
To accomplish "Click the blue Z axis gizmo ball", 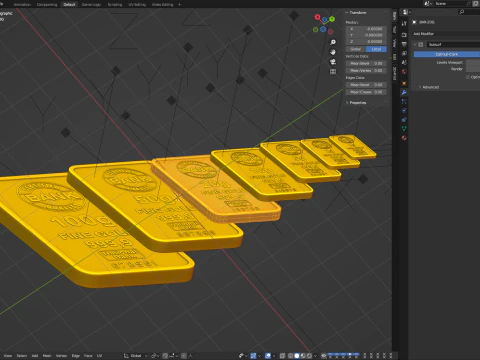I will click(325, 20).
